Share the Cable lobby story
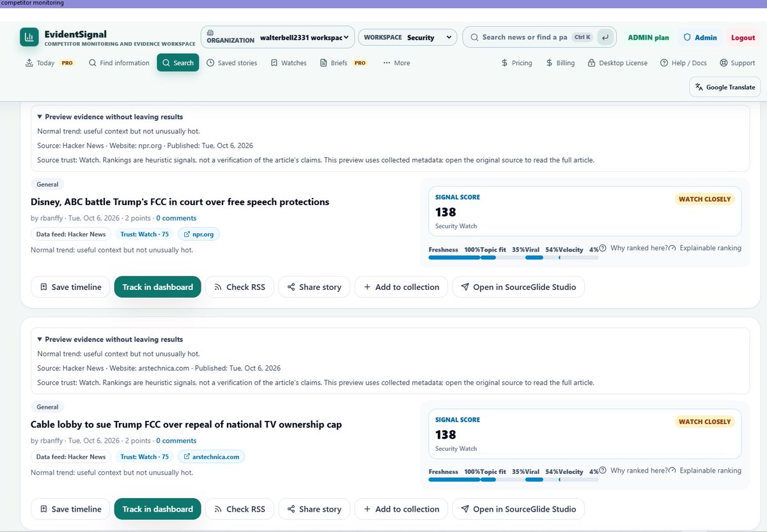 pos(314,509)
